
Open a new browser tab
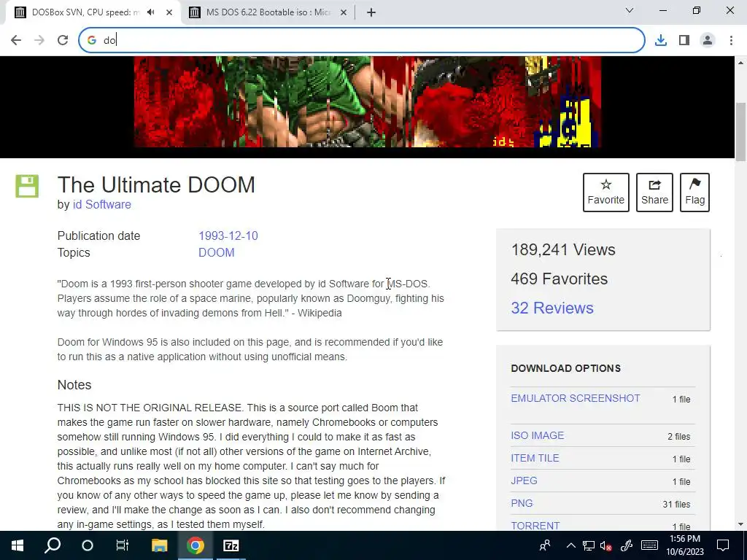pyautogui.click(x=371, y=12)
